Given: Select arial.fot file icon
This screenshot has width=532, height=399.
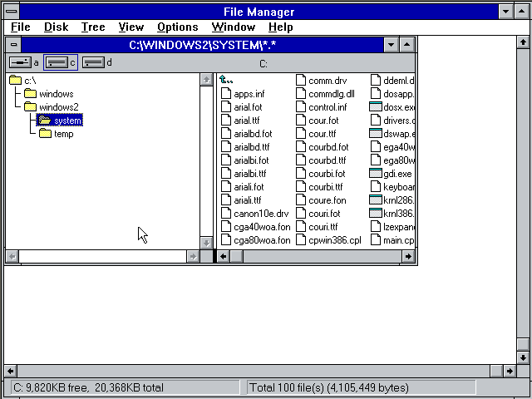Looking at the screenshot, I should pyautogui.click(x=226, y=107).
